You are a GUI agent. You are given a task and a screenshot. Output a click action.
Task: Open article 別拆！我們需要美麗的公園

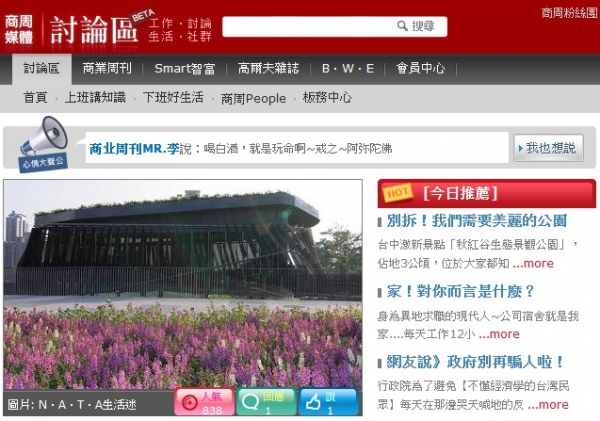point(477,221)
